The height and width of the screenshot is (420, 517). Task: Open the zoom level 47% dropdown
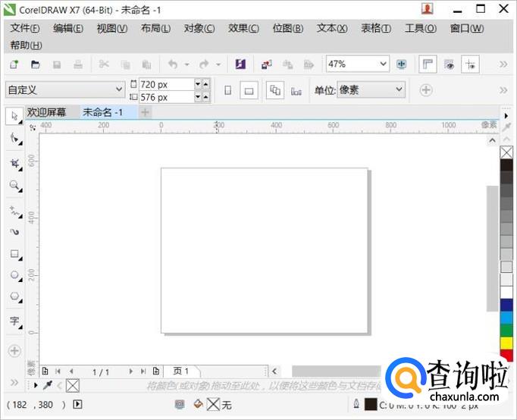[382, 64]
